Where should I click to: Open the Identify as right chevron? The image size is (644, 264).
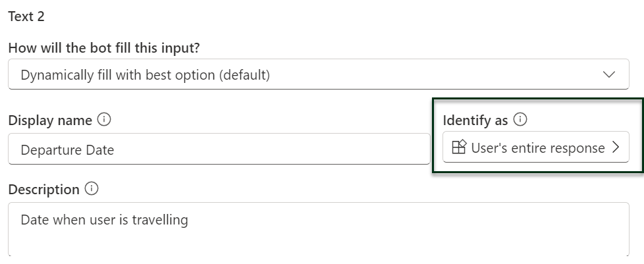tap(616, 147)
